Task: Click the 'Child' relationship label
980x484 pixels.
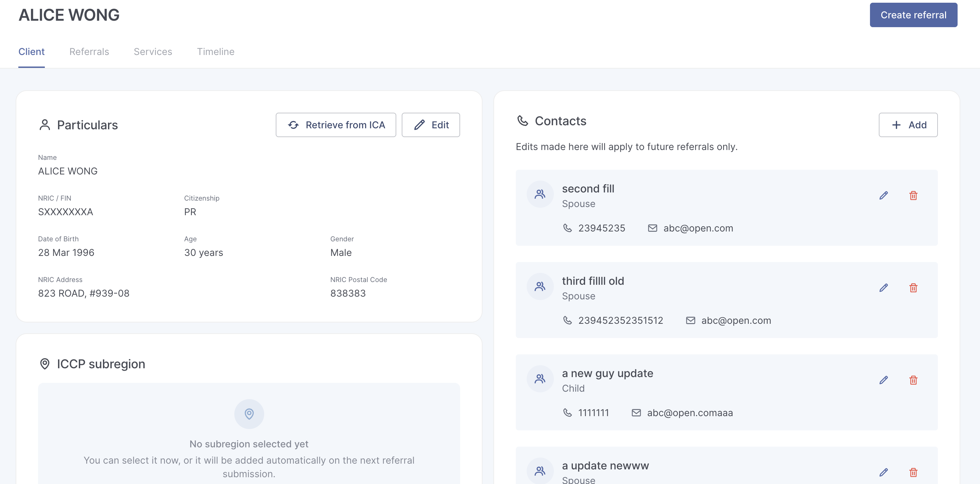Action: pos(573,389)
